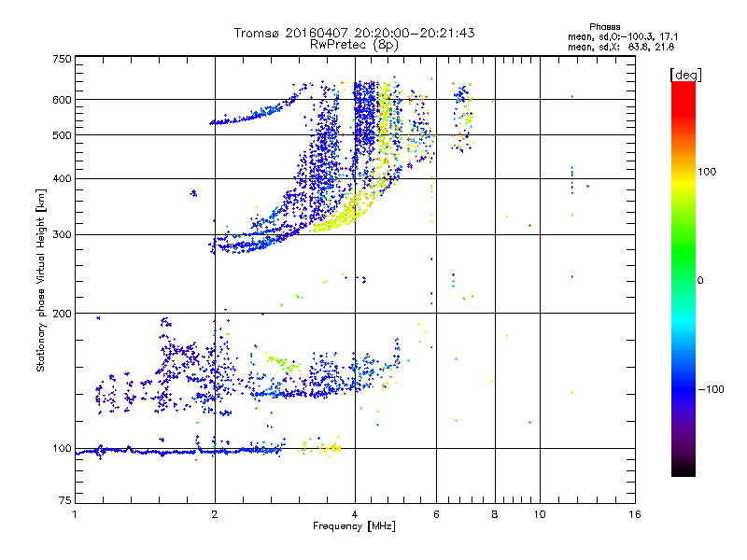747x560 pixels.
Task: Click the 'RwPretec (8p)' subtitle
Action: click(x=354, y=45)
